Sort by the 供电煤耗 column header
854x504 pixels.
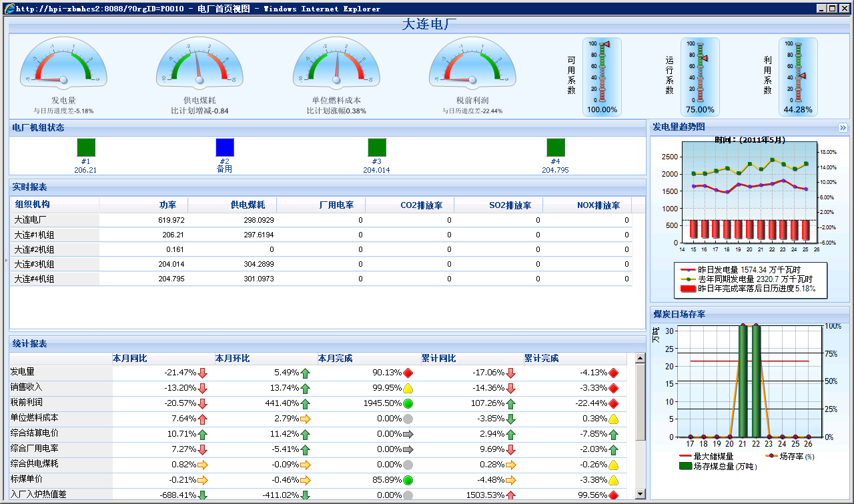(x=232, y=205)
